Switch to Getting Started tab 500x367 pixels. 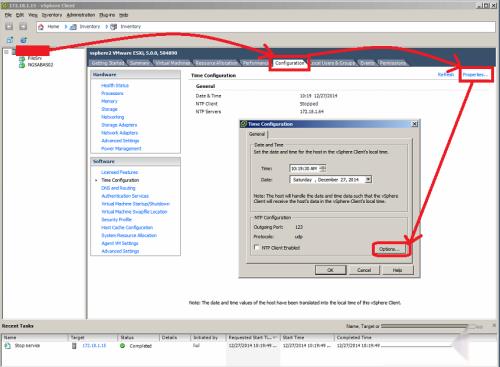[107, 63]
